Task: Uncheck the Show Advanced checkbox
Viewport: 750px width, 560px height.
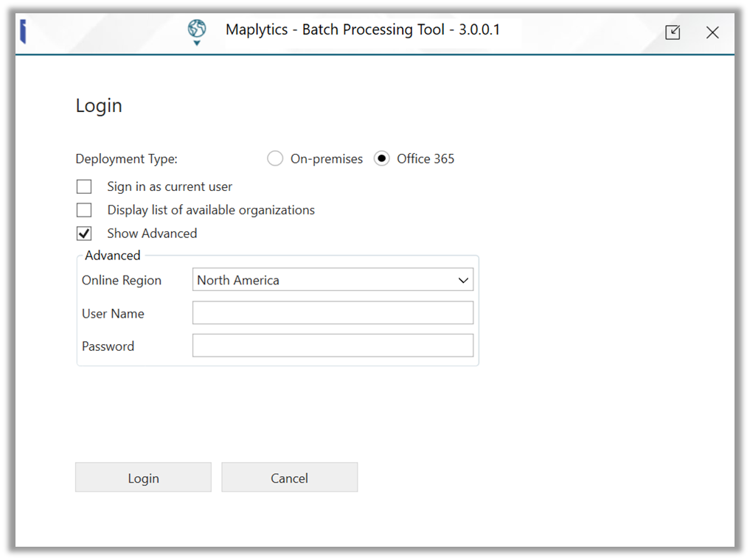Action: (x=84, y=233)
